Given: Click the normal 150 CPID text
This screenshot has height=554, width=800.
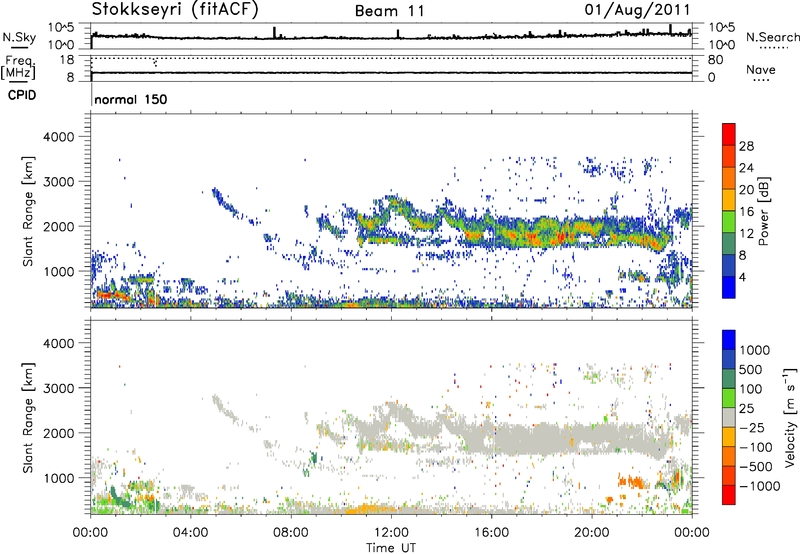Looking at the screenshot, I should coord(131,99).
